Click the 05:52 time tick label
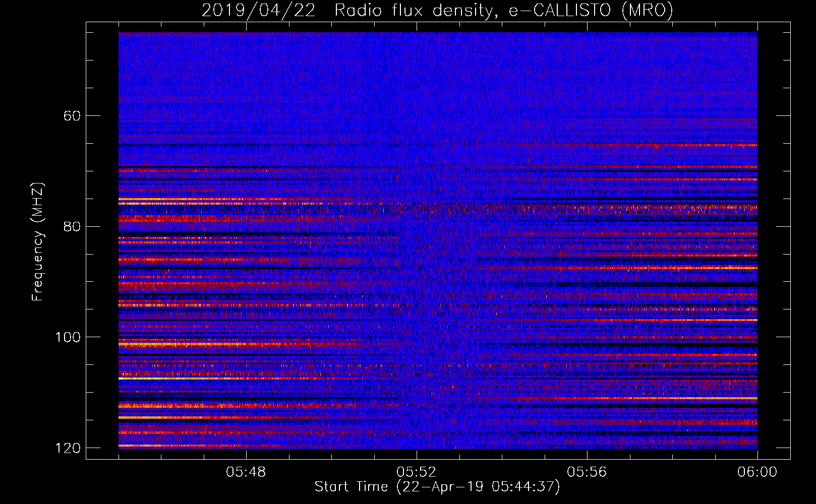 (417, 472)
